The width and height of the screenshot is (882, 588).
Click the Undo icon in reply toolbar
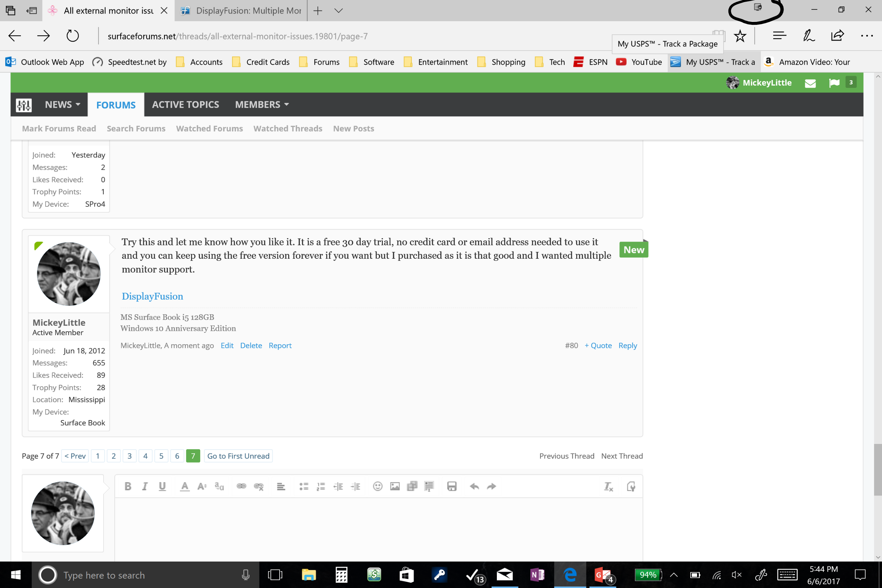pos(473,486)
